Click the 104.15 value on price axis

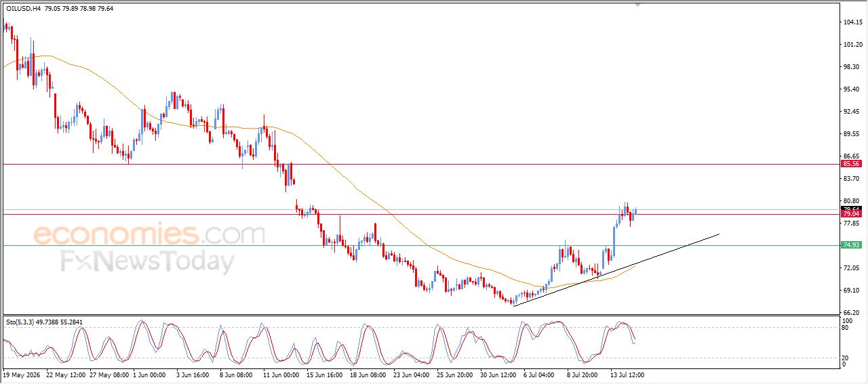point(852,22)
